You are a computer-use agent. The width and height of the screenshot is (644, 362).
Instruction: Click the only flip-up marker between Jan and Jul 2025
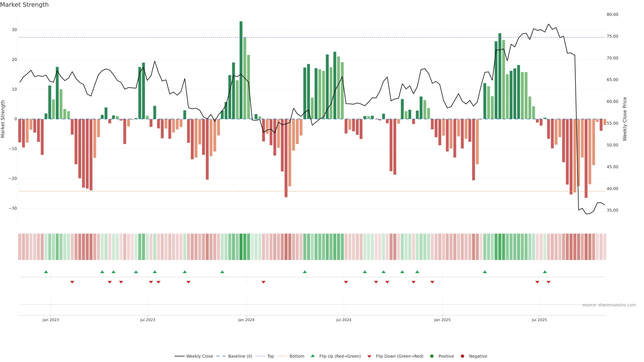pos(485,272)
